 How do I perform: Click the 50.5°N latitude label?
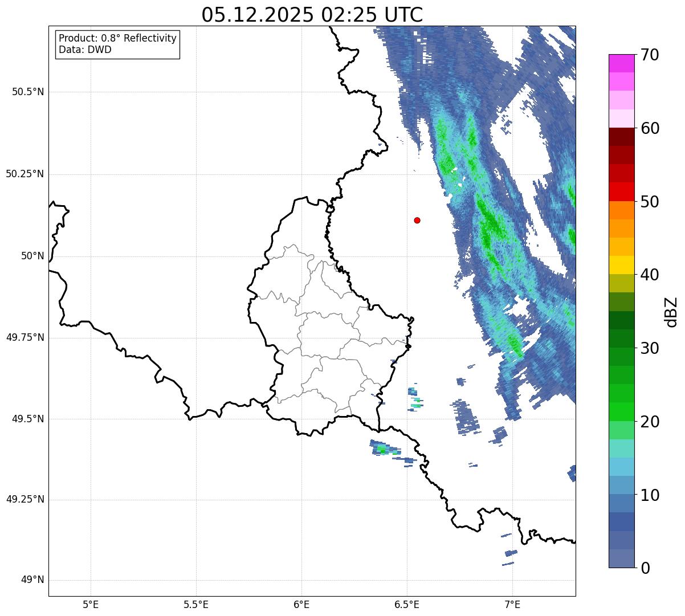click(x=28, y=92)
